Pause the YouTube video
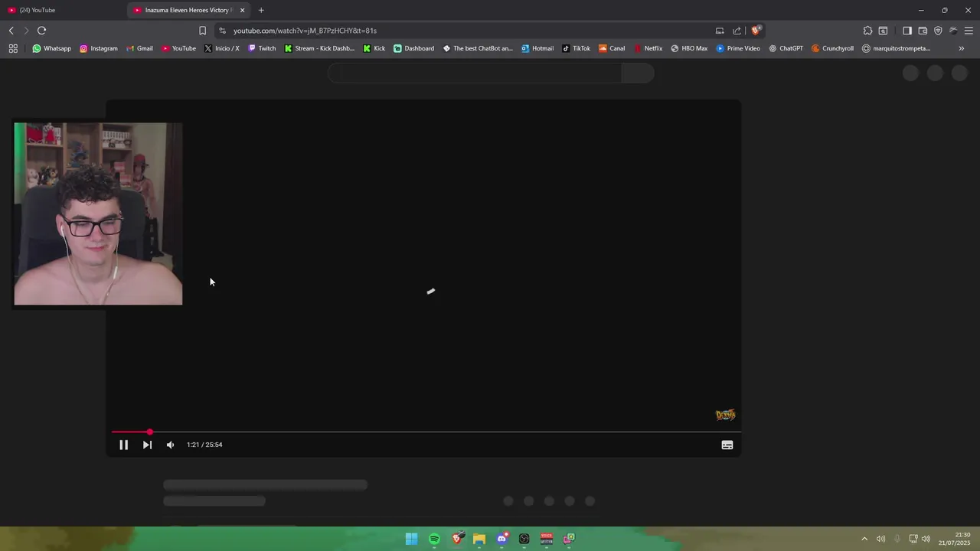Viewport: 980px width, 551px height. coord(123,445)
